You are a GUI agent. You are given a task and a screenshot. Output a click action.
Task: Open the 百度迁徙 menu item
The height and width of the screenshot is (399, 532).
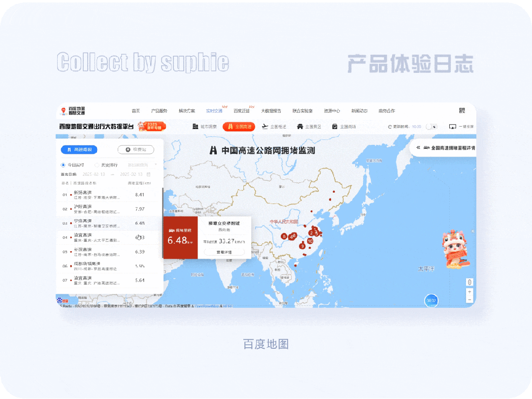242,110
